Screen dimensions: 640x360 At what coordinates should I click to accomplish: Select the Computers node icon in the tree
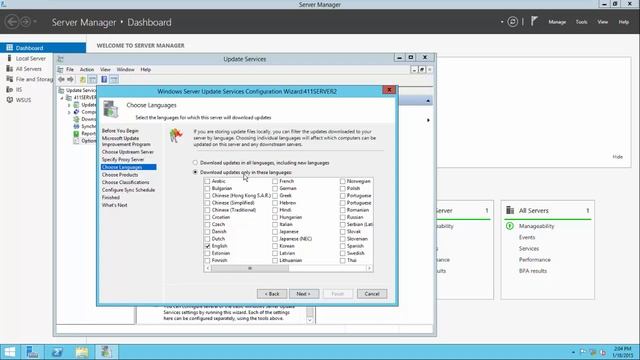(x=76, y=112)
